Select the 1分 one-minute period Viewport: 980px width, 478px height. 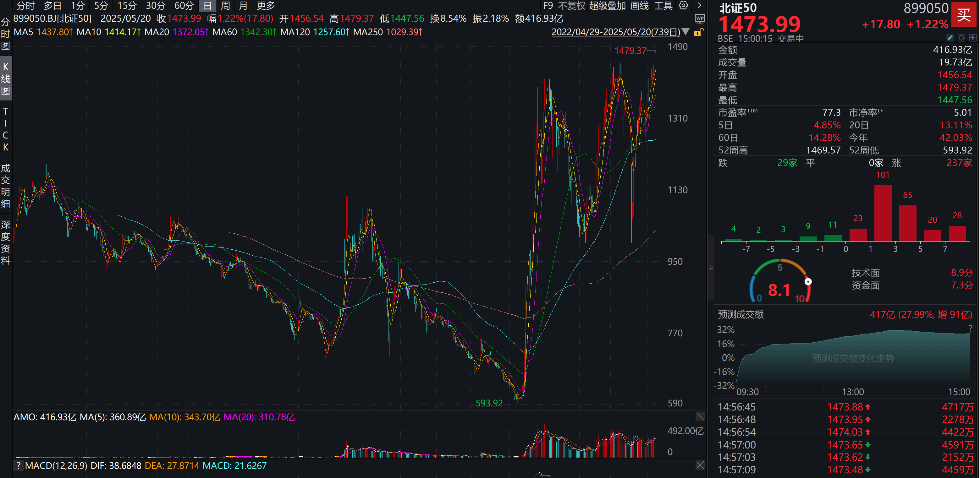click(78, 6)
